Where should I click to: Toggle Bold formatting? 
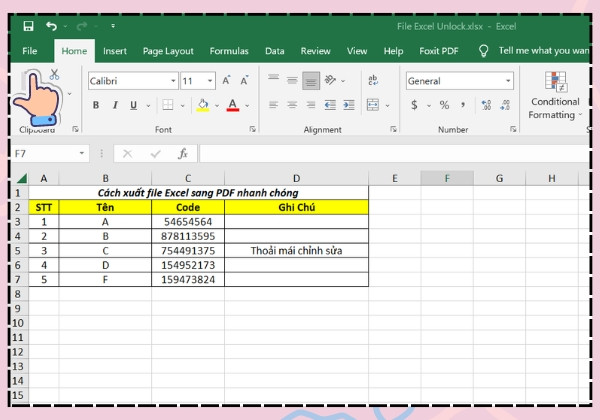pos(96,105)
